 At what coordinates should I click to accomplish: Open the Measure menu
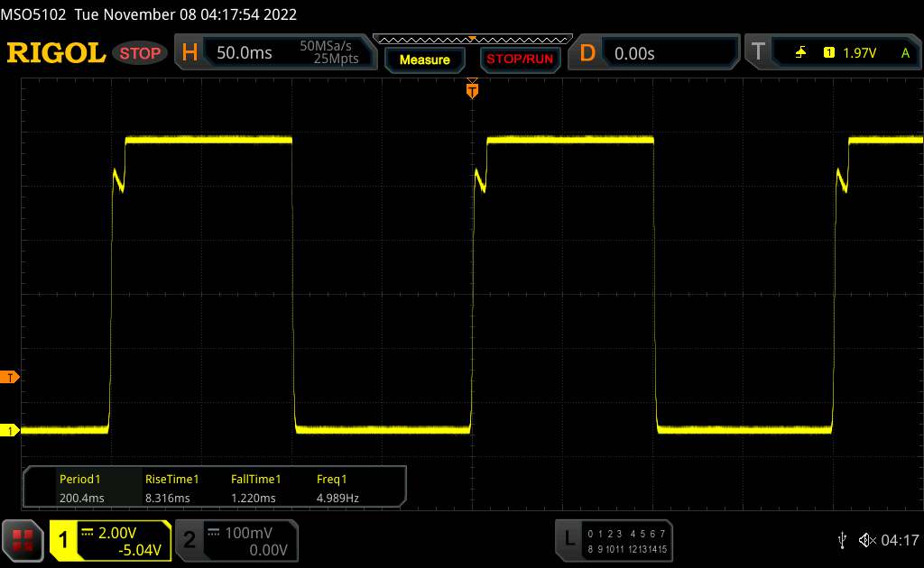pos(424,60)
